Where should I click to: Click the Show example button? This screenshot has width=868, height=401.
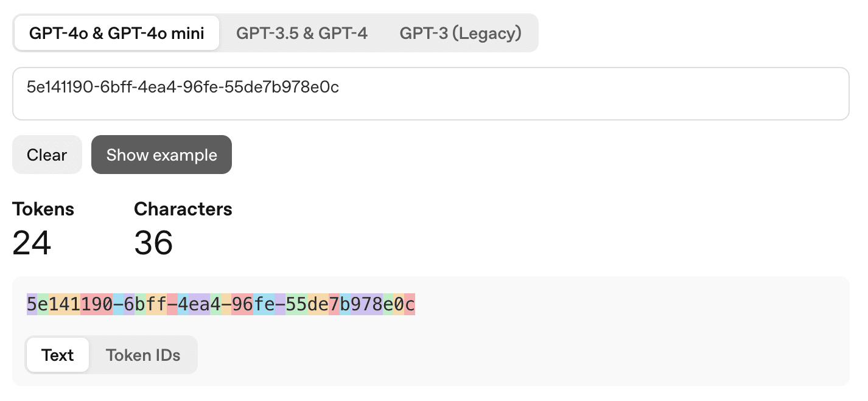point(161,155)
